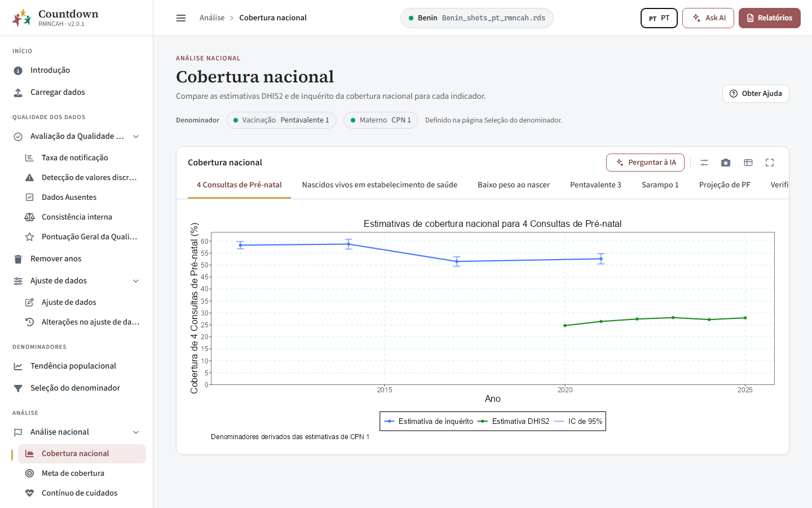Open Dados Ausentes page

click(x=82, y=198)
